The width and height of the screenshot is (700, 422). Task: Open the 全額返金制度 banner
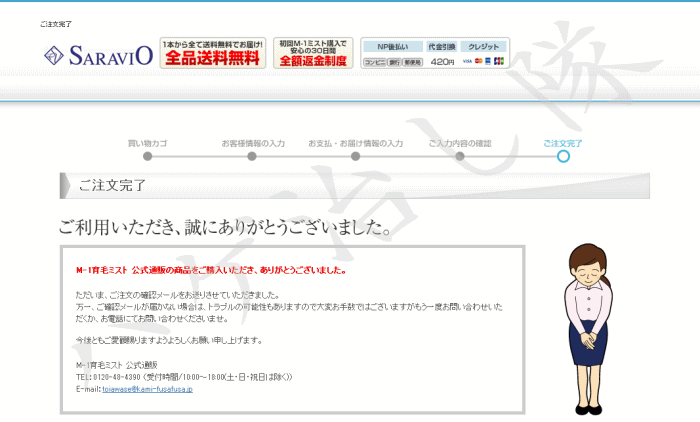313,53
